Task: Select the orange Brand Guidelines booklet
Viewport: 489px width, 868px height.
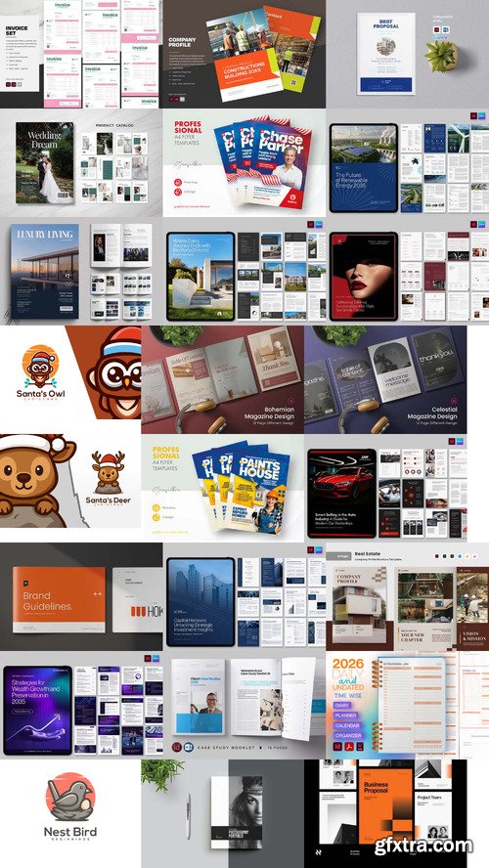Action: coord(59,599)
